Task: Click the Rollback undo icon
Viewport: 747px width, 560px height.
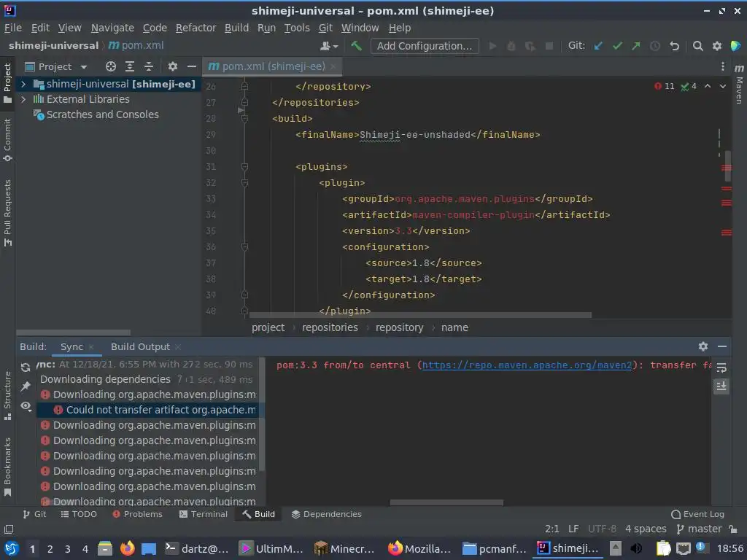Action: coord(674,46)
